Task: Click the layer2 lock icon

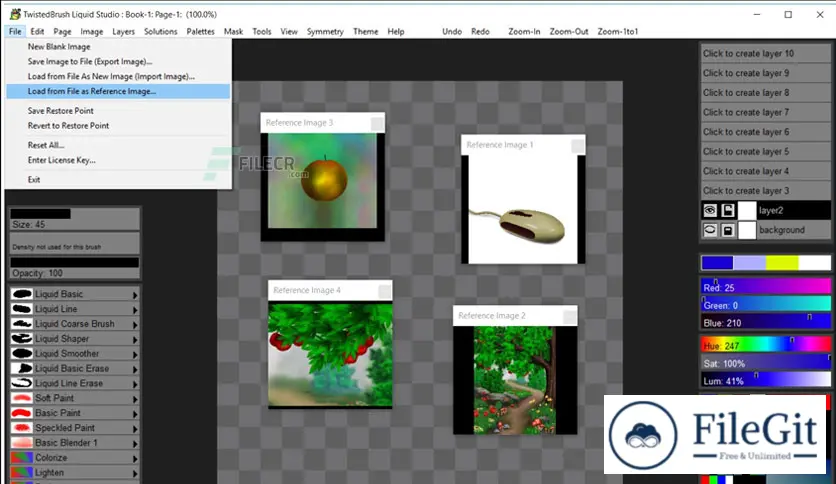Action: pos(728,210)
